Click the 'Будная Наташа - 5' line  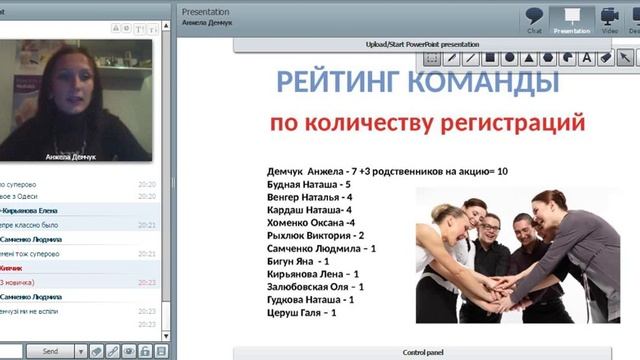coord(309,184)
